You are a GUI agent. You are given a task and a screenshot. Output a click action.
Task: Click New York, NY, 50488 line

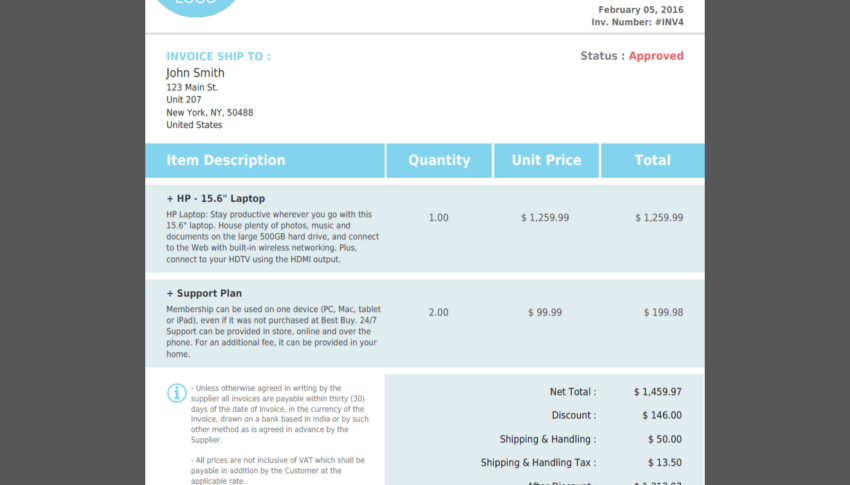click(209, 113)
